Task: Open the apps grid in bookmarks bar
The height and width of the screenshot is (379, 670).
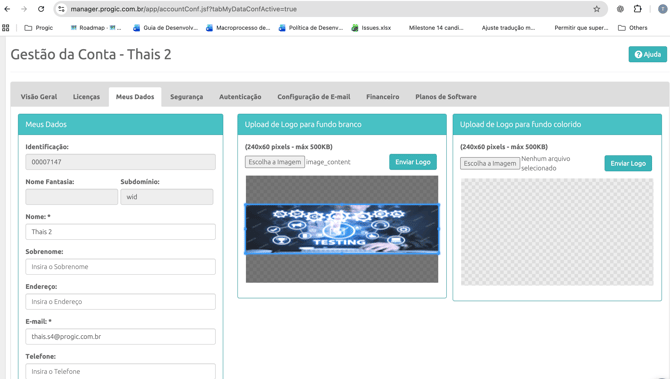Action: 6,28
